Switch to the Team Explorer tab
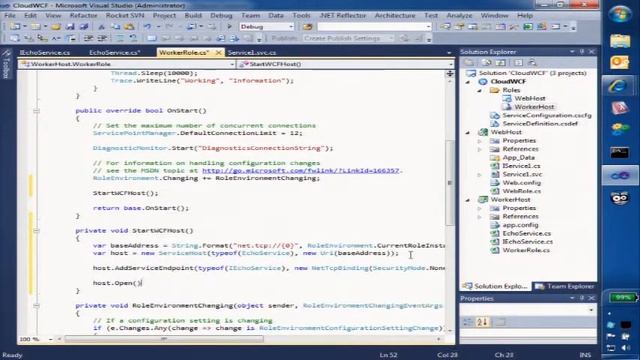Viewport: 640px width, 360px height. [565, 287]
